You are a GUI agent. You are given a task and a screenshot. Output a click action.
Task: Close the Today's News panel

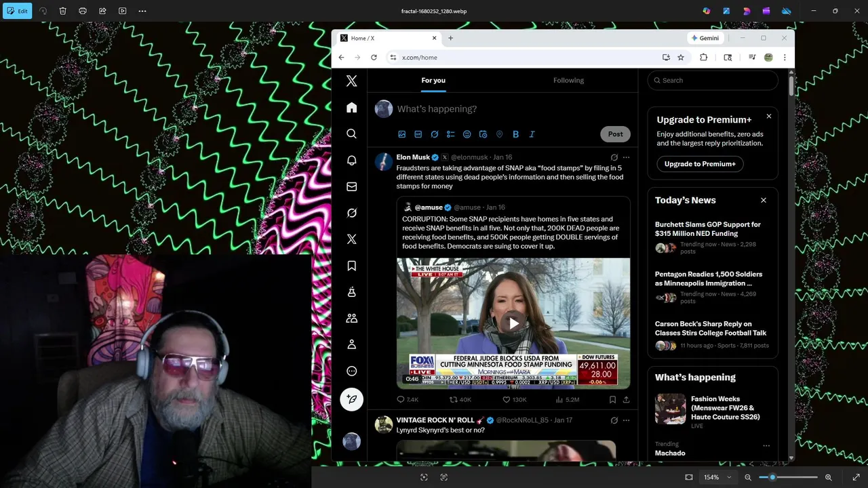pyautogui.click(x=764, y=200)
